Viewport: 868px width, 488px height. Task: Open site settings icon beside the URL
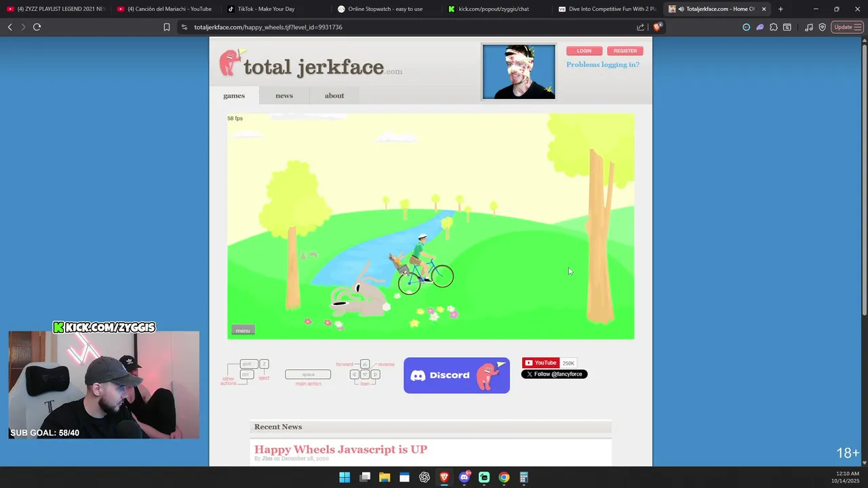coord(184,27)
